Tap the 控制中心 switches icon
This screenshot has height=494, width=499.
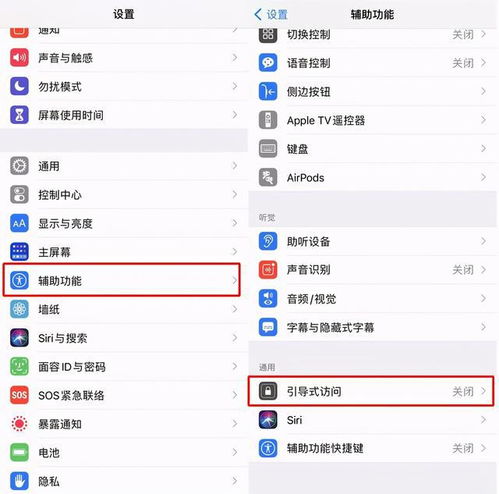(19, 194)
